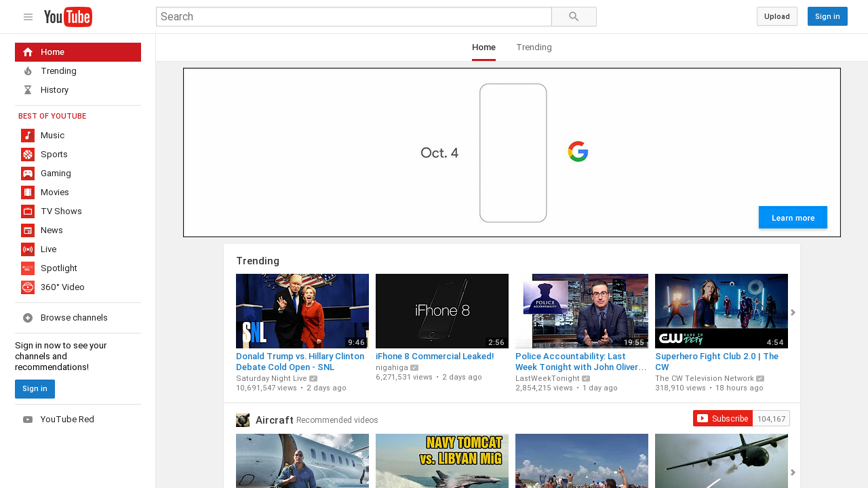Click the YouTube Red icon
Image resolution: width=868 pixels, height=488 pixels.
[28, 420]
